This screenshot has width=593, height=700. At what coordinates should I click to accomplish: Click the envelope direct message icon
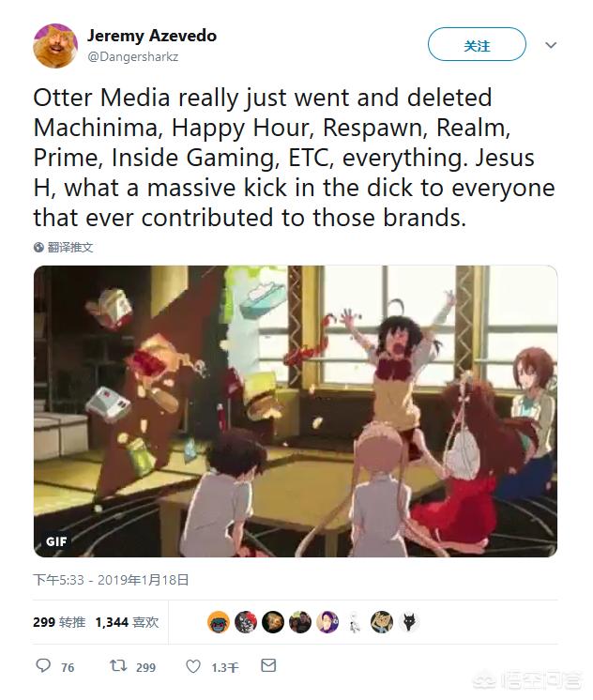(x=268, y=665)
